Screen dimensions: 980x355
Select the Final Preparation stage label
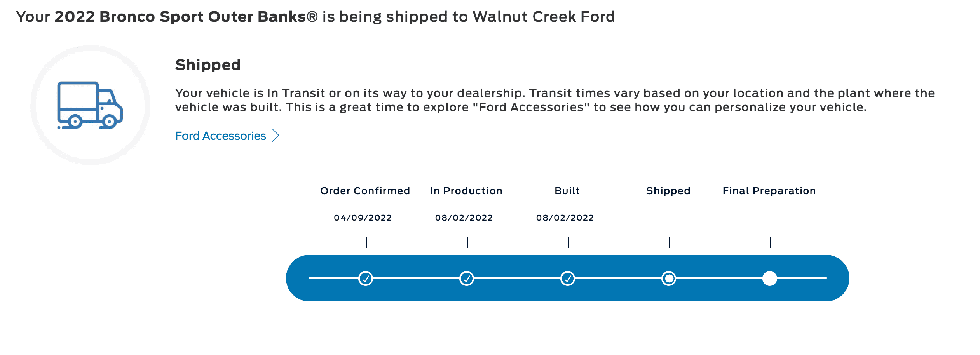(769, 191)
